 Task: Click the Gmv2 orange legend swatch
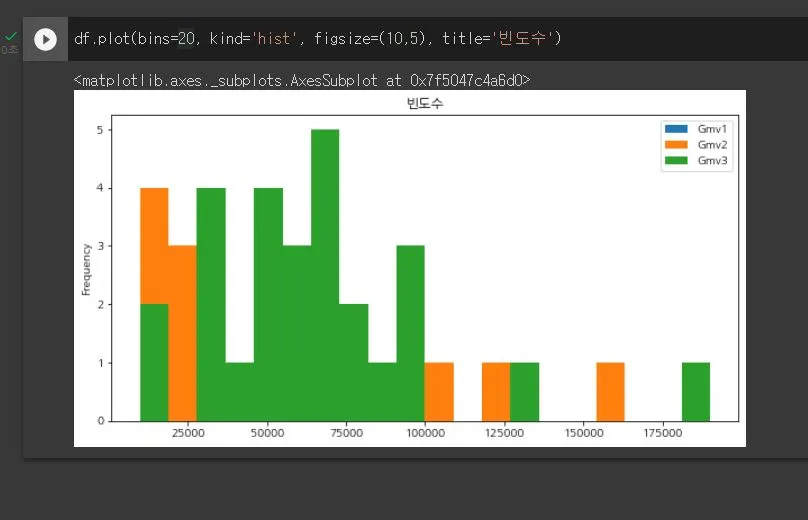click(676, 145)
